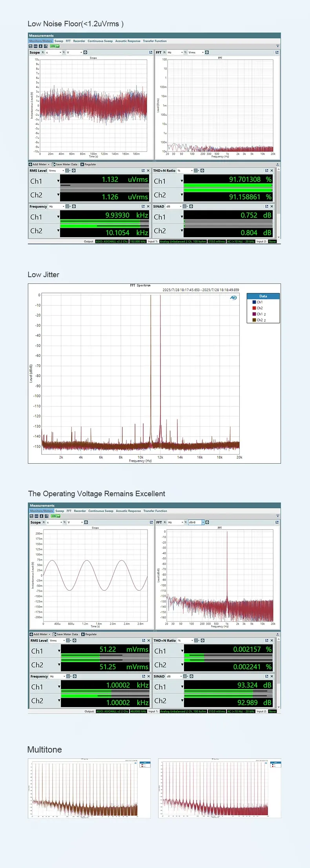Toggle Ch1 trace visibility in jitter legend
Image resolution: width=310 pixels, height=868 pixels.
coord(254,302)
